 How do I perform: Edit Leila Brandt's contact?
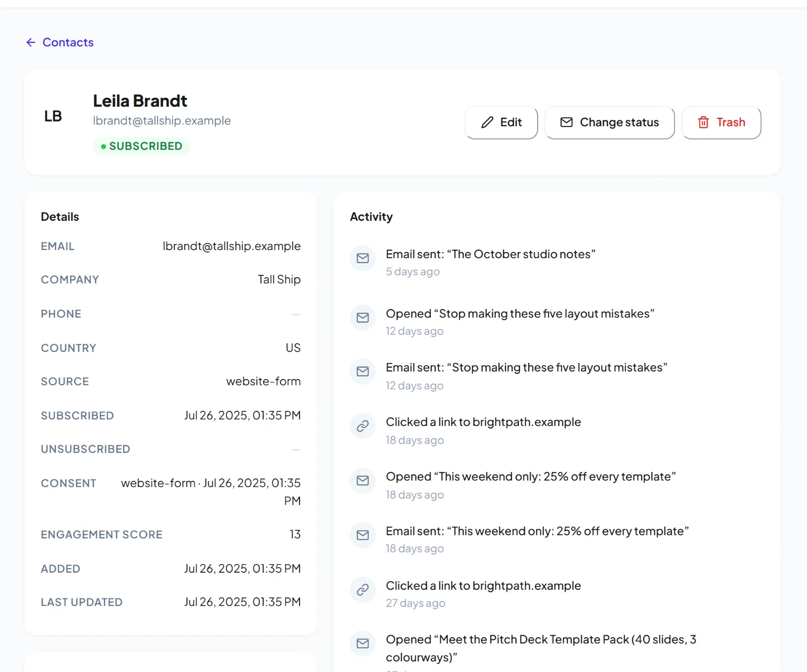click(x=501, y=123)
